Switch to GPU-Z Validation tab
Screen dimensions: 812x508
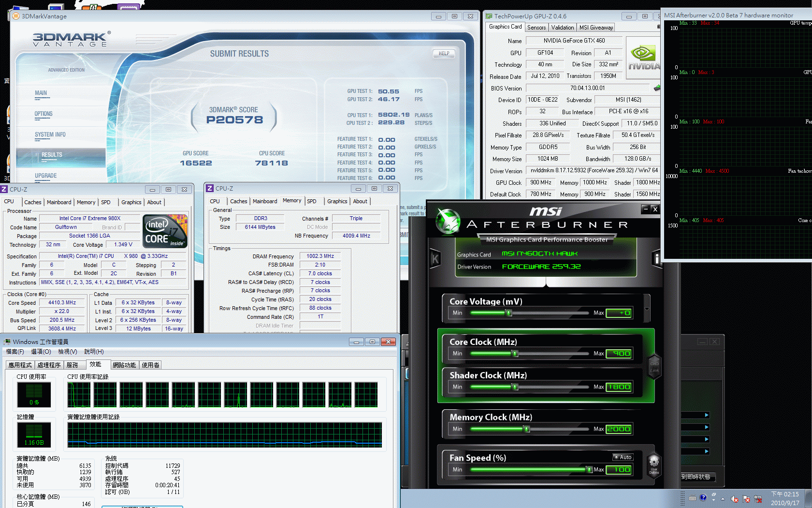coord(563,28)
